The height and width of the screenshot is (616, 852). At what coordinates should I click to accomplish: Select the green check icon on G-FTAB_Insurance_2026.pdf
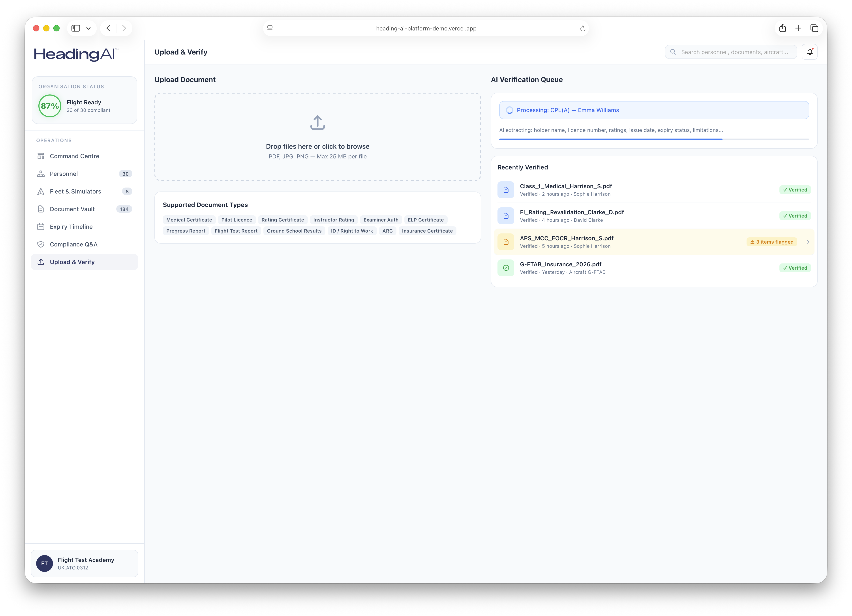tap(506, 267)
